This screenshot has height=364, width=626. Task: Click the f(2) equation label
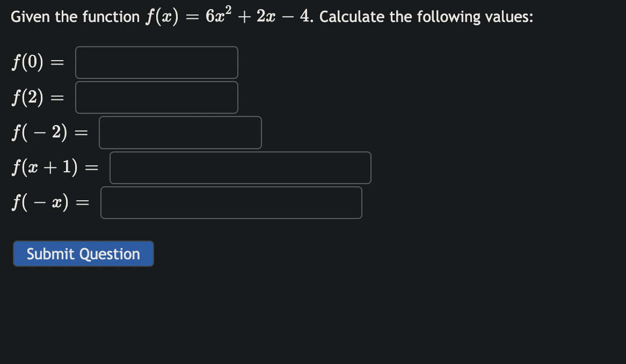point(38,97)
